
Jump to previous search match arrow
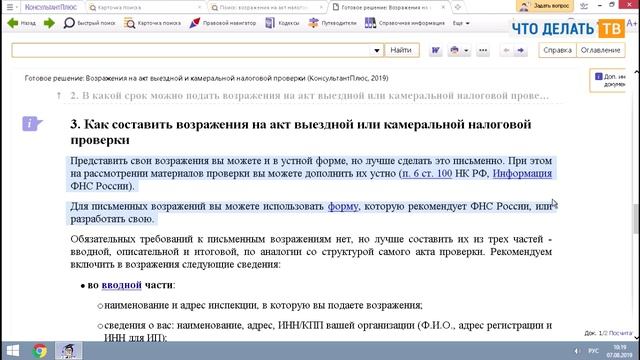click(x=506, y=50)
